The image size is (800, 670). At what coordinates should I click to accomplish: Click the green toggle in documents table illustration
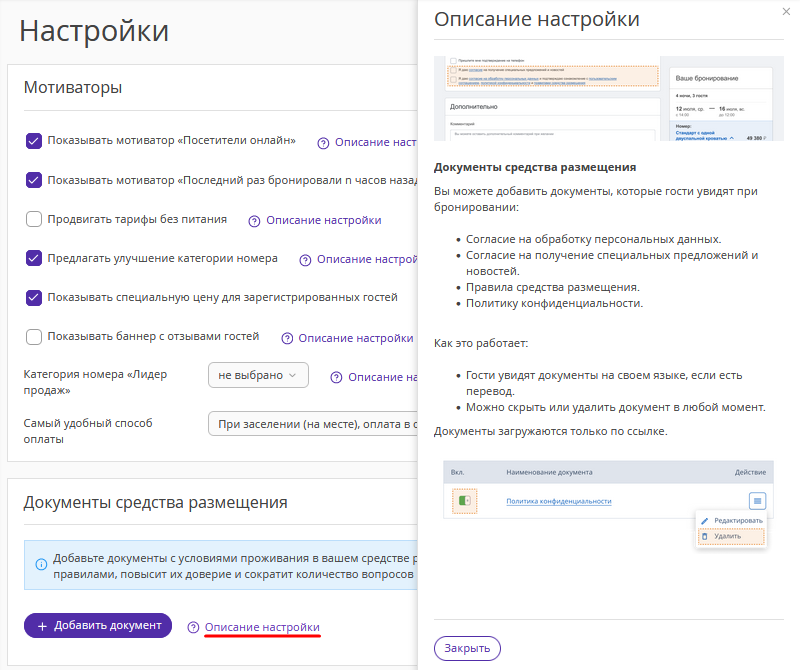click(x=465, y=501)
